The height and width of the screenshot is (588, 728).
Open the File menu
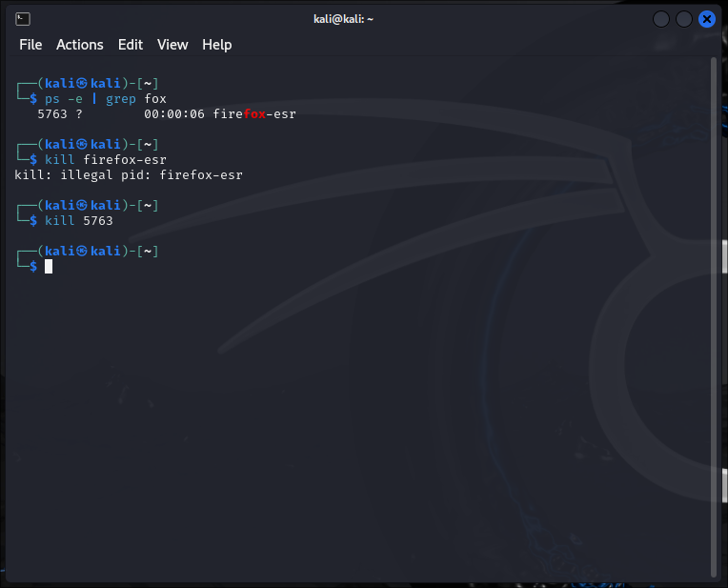click(x=30, y=45)
